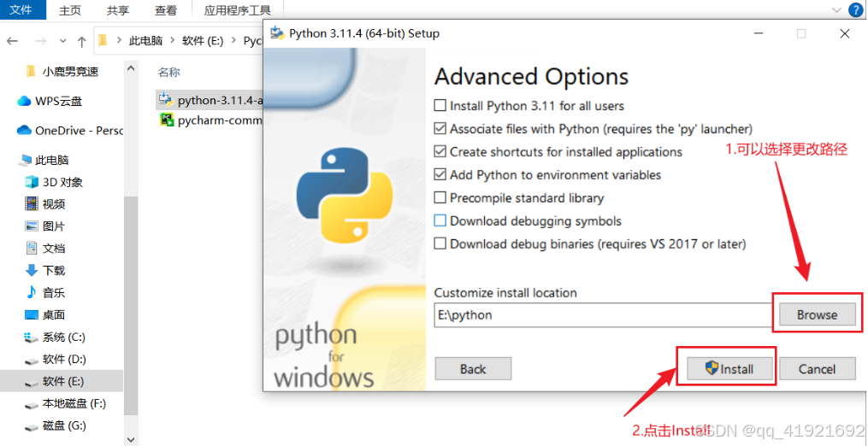Click the Browse button
The height and width of the screenshot is (446, 868).
point(817,315)
